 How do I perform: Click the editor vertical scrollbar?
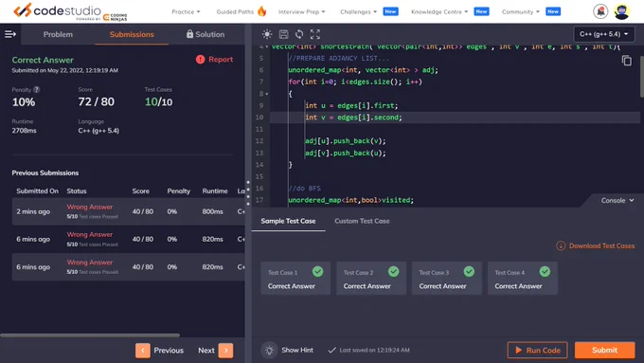pos(641,76)
